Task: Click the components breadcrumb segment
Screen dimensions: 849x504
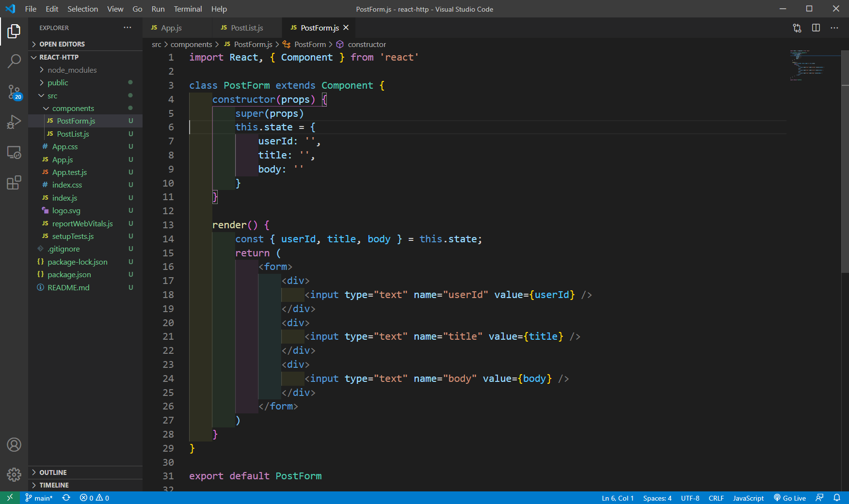Action: point(191,44)
